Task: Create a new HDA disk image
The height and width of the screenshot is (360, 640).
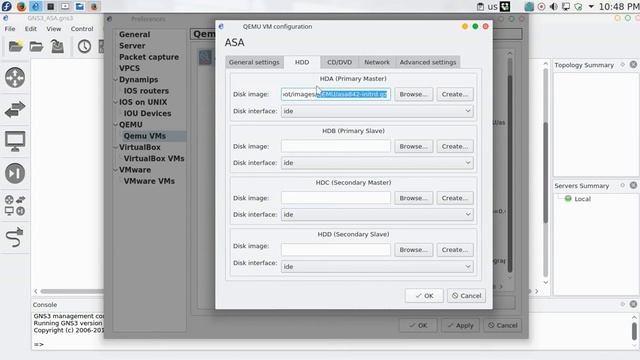Action: 455,94
